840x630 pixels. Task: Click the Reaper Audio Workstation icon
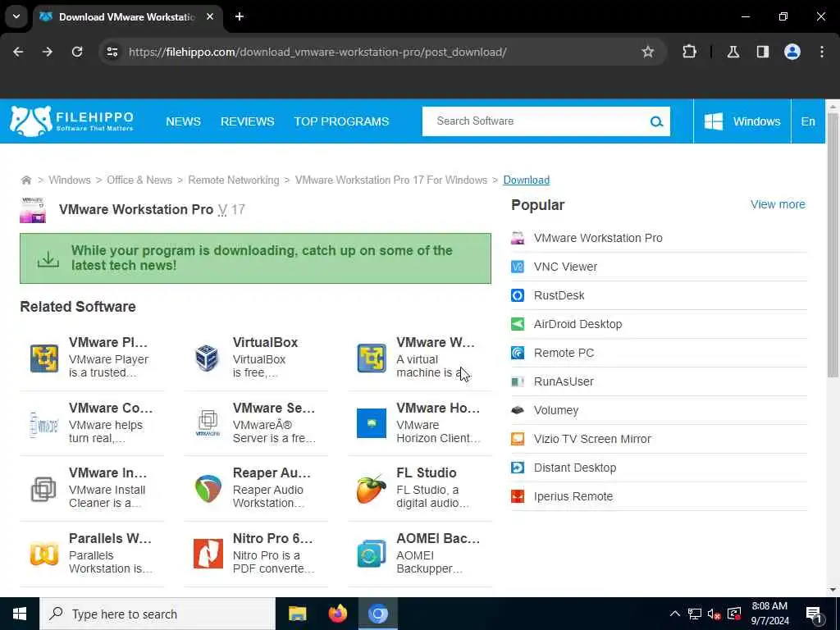[x=208, y=489]
